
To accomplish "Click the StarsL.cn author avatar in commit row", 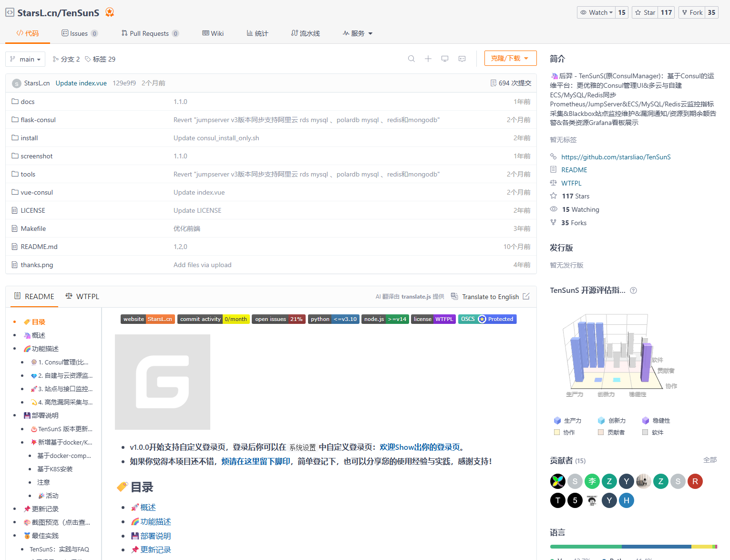I will [x=16, y=83].
